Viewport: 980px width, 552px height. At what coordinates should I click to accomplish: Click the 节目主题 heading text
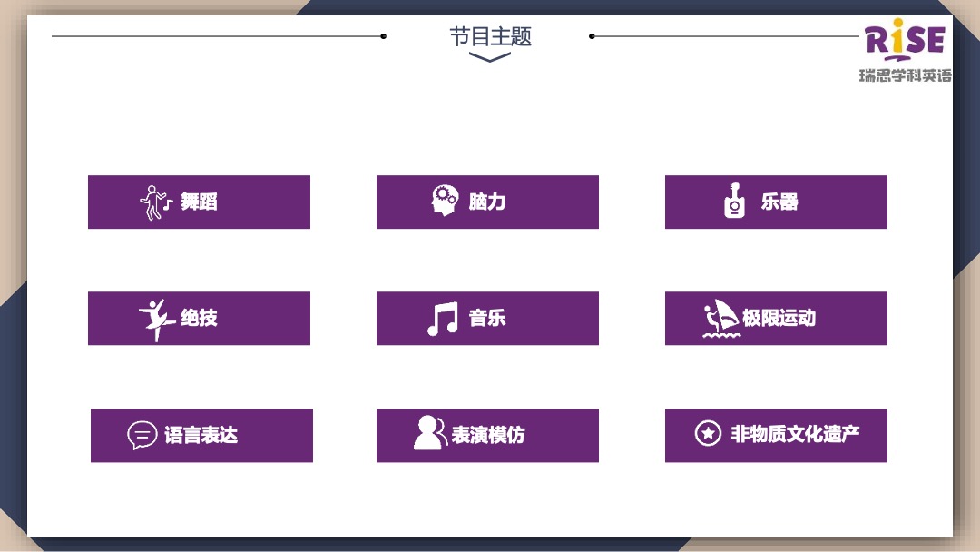coord(490,37)
